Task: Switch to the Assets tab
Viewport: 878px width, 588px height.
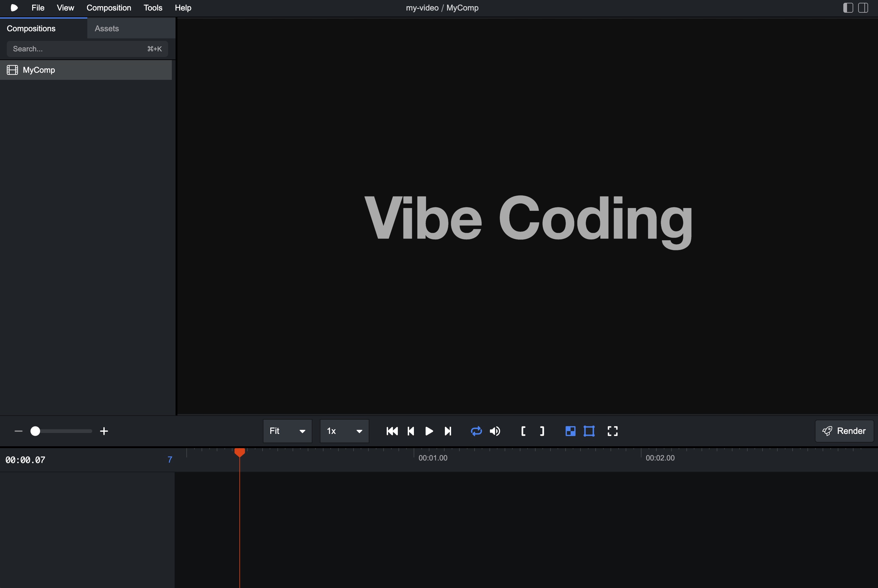Action: pos(131,28)
